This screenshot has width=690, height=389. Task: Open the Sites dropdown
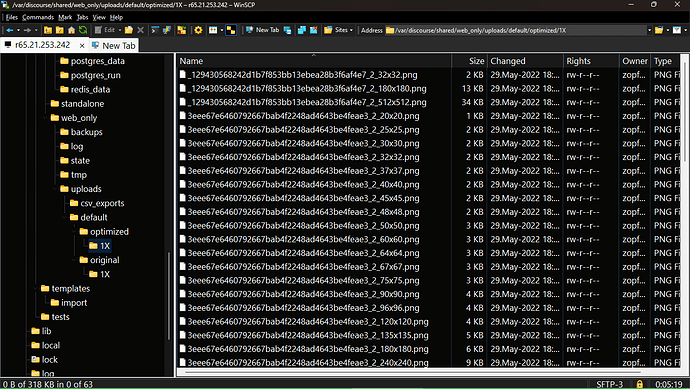pyautogui.click(x=338, y=30)
